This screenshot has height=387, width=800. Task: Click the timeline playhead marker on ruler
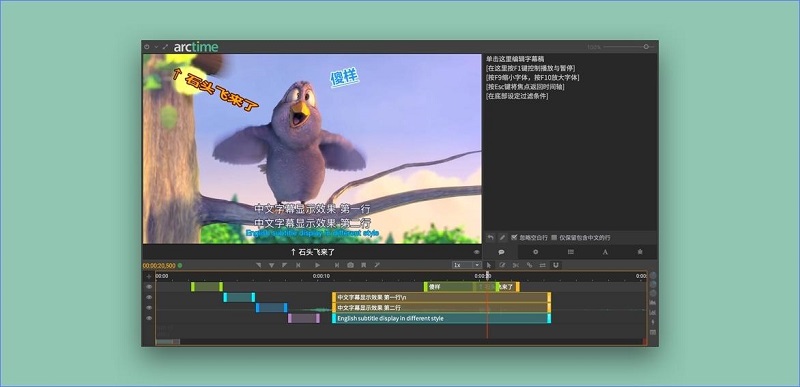487,276
